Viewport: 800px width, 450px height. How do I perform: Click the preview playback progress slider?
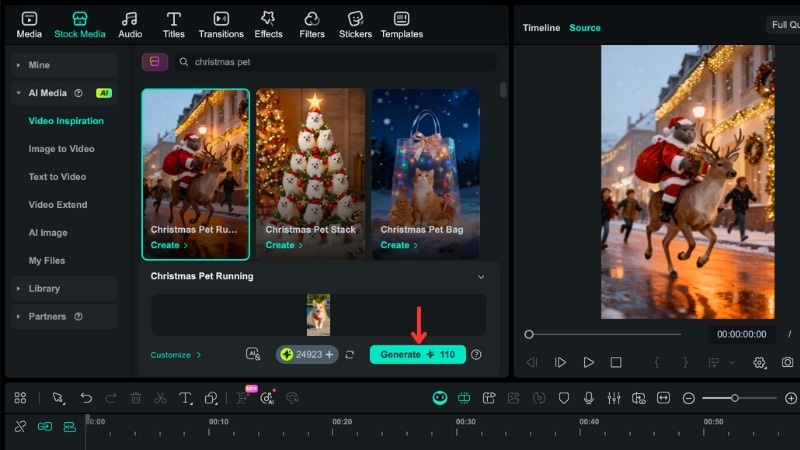[603, 334]
